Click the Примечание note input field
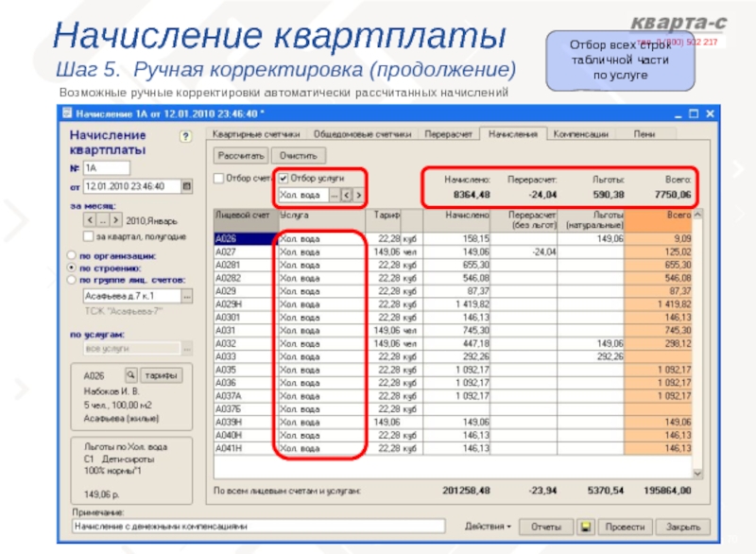This screenshot has width=756, height=554. point(258,527)
